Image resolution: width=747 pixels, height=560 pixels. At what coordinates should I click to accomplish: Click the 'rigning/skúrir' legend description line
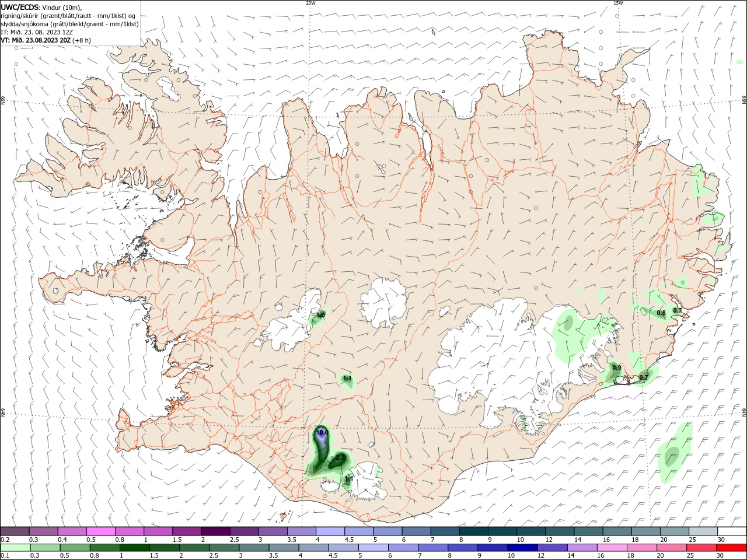68,15
